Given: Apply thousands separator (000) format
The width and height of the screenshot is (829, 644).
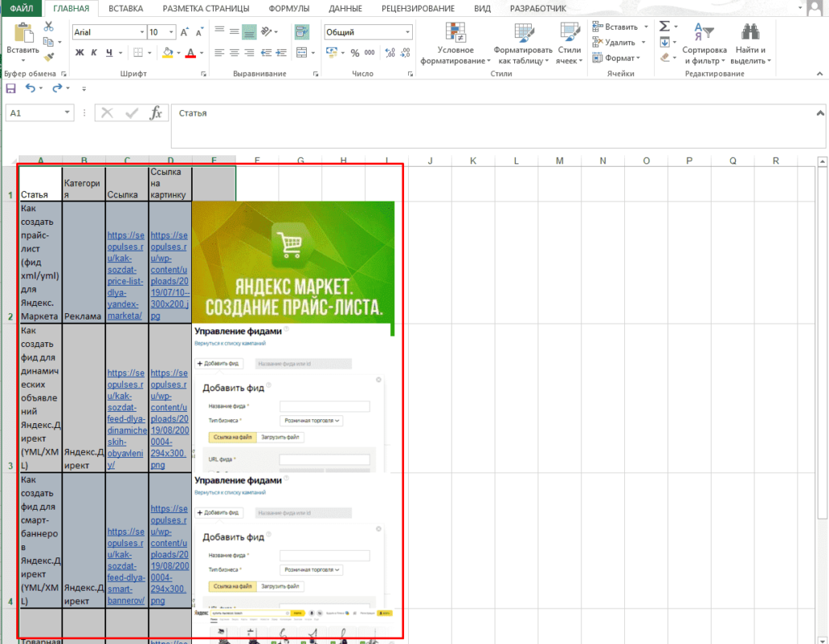Looking at the screenshot, I should (x=369, y=53).
